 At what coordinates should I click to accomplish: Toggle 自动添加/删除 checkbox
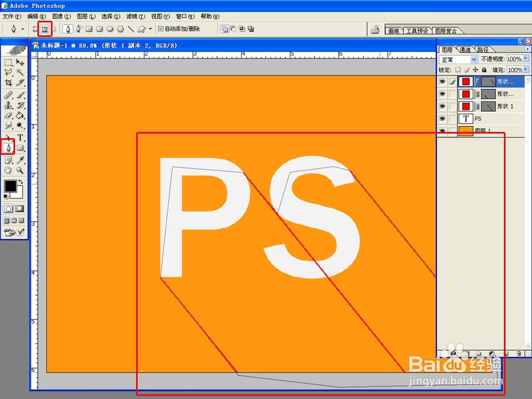coord(161,29)
